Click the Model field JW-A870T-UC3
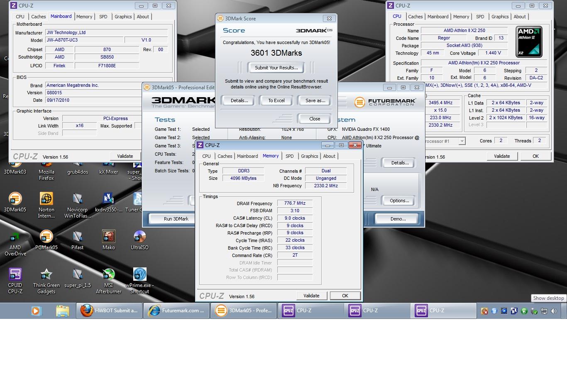This screenshot has width=567, height=392. click(x=84, y=40)
